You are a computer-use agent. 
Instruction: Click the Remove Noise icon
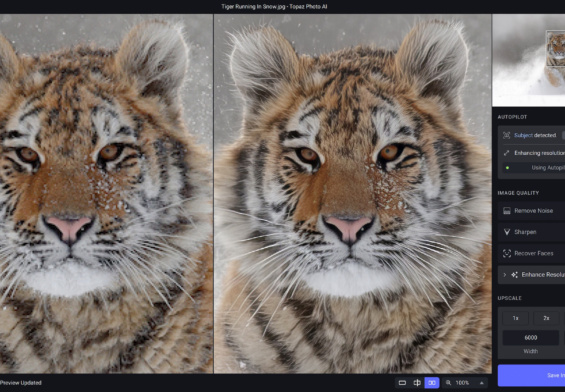tap(507, 210)
